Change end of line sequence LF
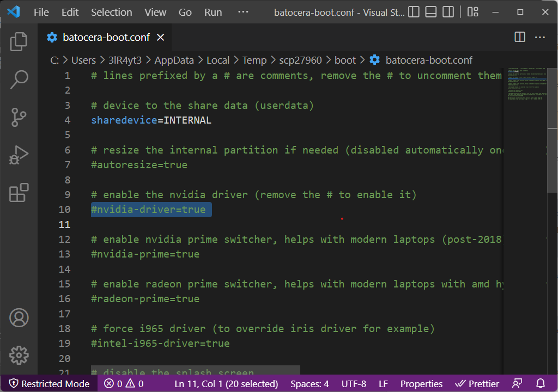The image size is (558, 392). 383,383
